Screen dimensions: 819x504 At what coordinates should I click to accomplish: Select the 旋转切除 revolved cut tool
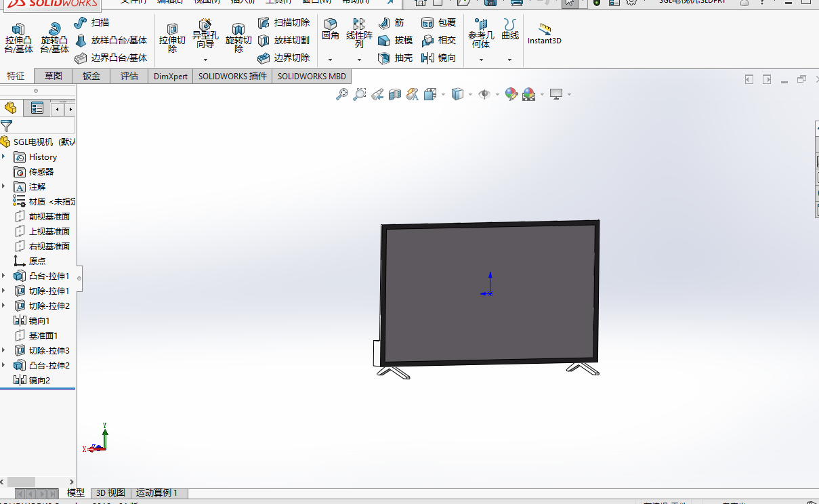[238, 38]
